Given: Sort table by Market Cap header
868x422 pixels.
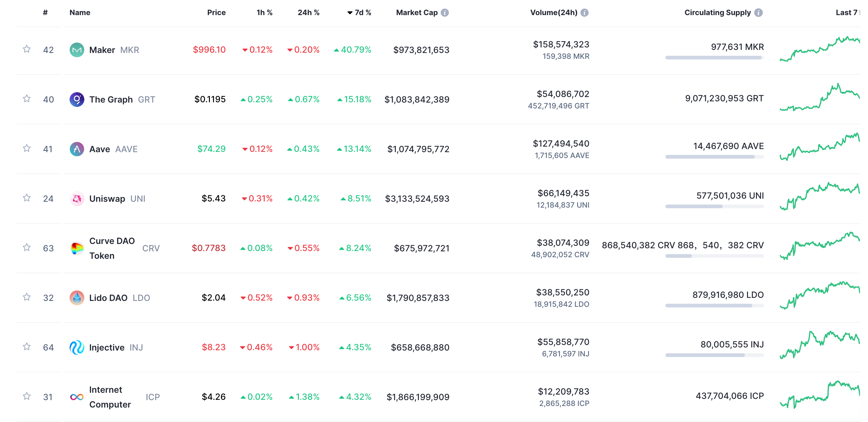Looking at the screenshot, I should coord(417,13).
